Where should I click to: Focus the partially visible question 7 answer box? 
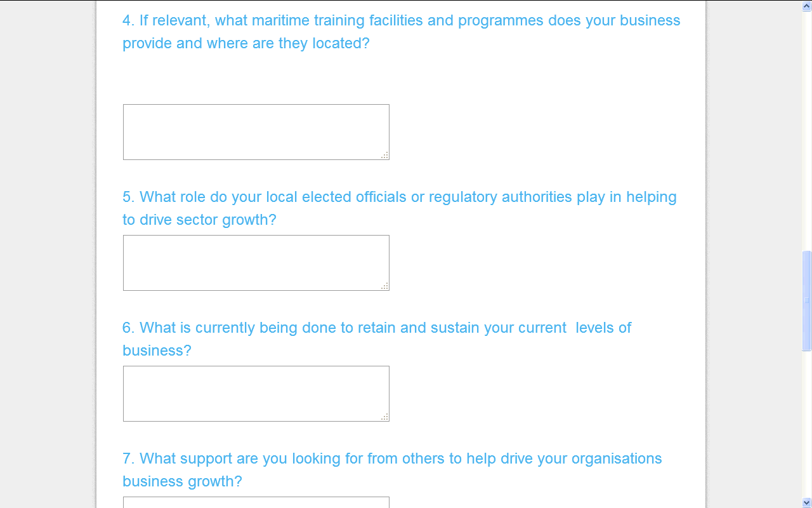click(256, 502)
